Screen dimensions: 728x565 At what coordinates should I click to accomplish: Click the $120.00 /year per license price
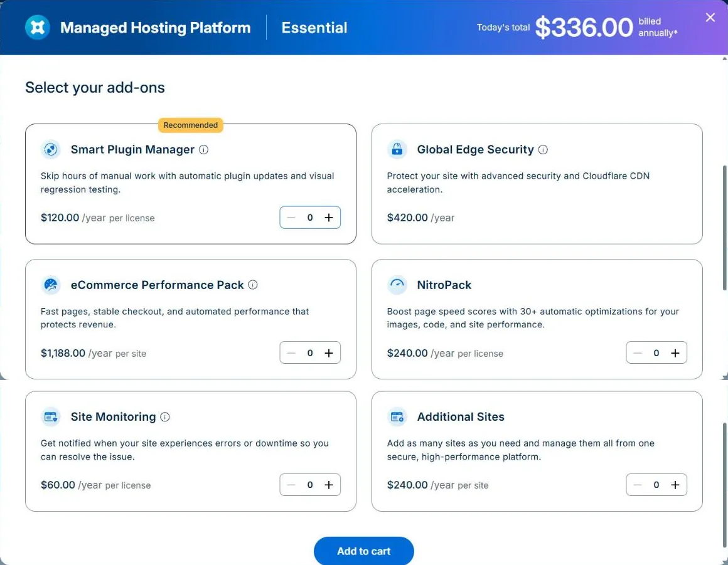pyautogui.click(x=97, y=218)
